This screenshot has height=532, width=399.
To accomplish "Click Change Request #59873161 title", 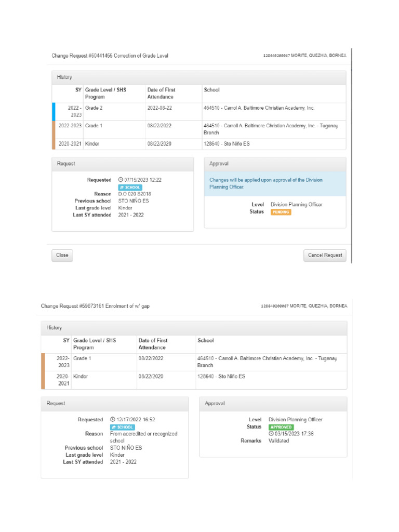I will click(95, 306).
